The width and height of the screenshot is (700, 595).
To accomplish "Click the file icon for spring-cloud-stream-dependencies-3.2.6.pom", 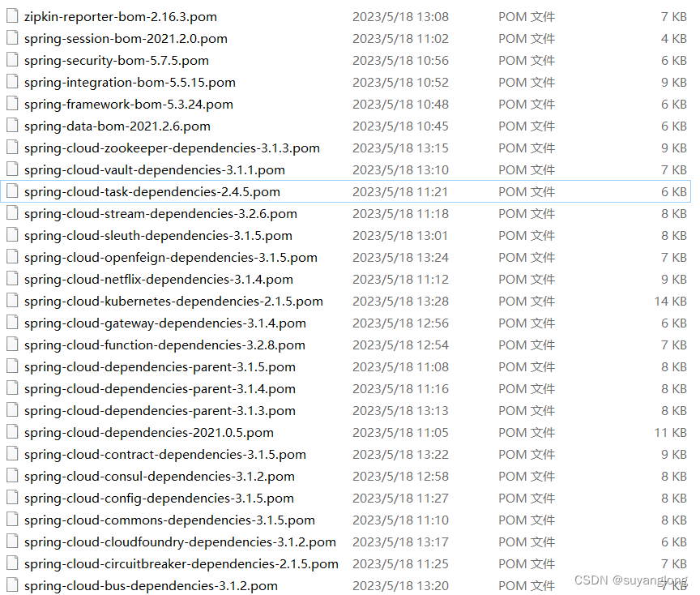I will coord(12,213).
